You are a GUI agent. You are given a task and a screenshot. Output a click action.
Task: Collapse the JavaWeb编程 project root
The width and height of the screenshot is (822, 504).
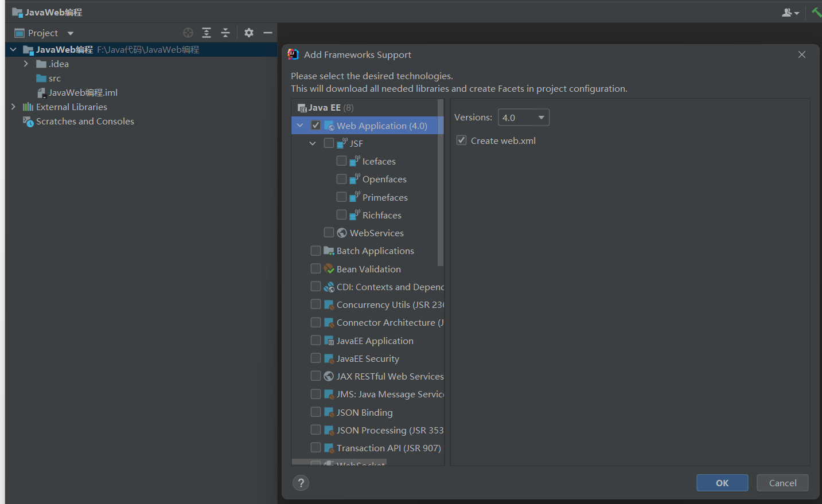[13, 50]
